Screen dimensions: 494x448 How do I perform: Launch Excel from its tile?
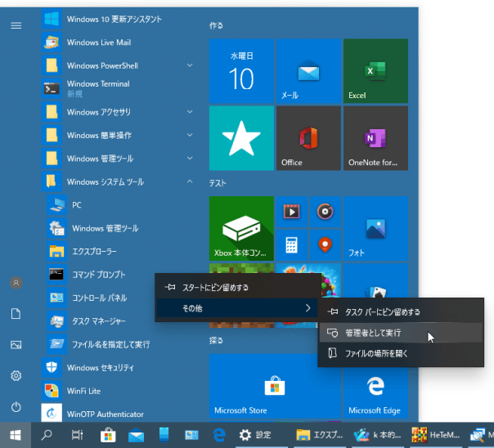point(375,71)
